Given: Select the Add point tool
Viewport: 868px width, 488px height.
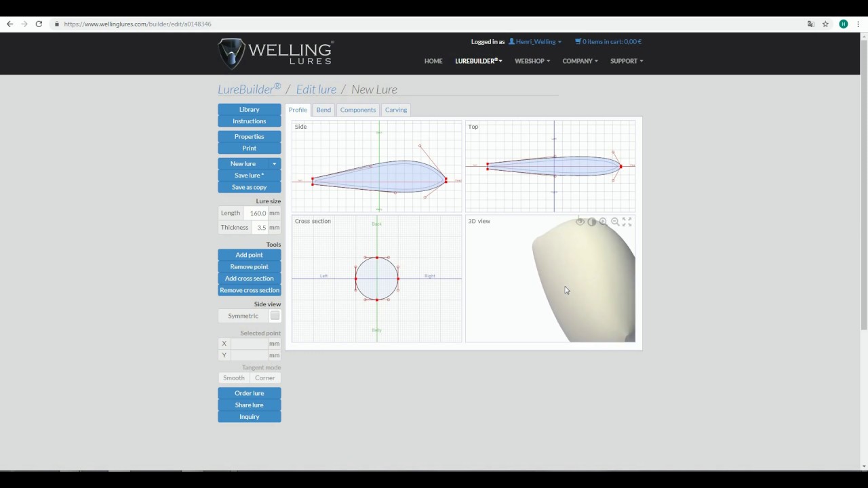Looking at the screenshot, I should pyautogui.click(x=250, y=255).
